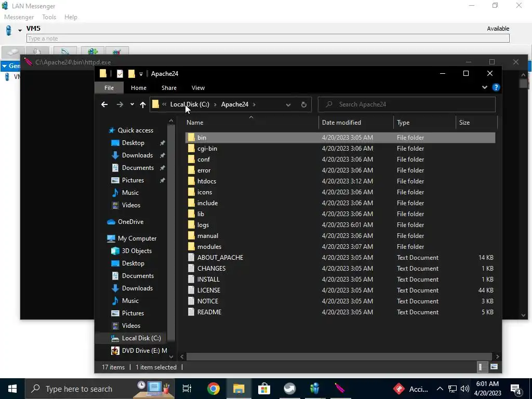Click the Type a note field
This screenshot has width=532, height=399.
click(268, 38)
